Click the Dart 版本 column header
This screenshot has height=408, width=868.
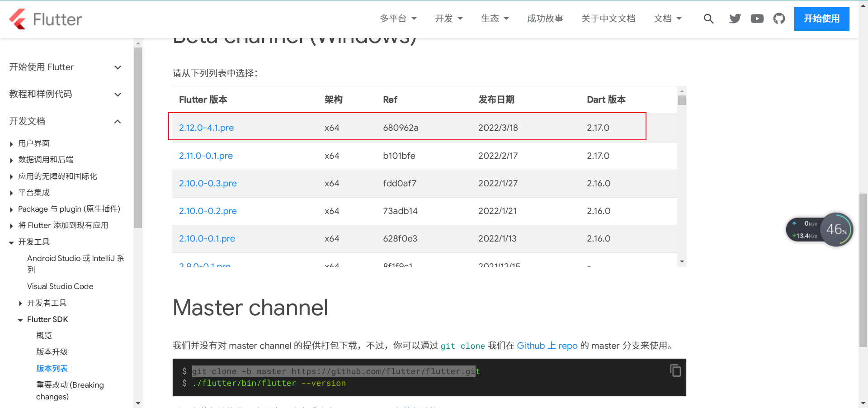coord(606,100)
